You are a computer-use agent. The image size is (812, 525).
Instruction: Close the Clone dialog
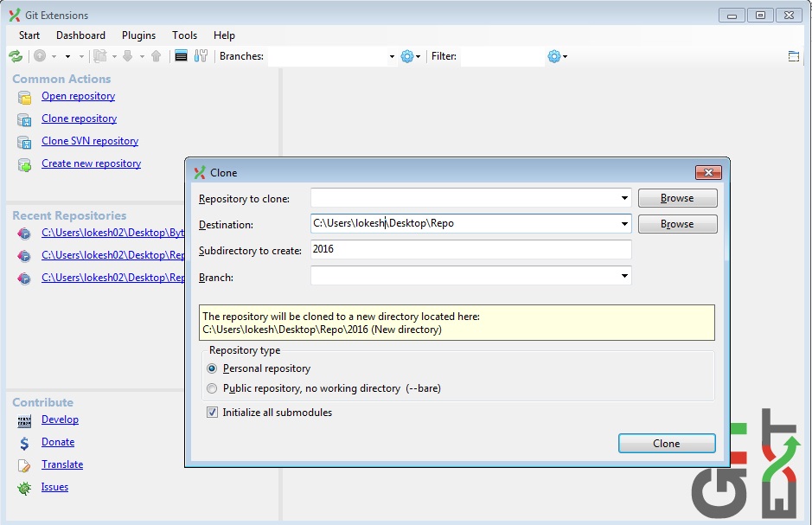pos(708,172)
